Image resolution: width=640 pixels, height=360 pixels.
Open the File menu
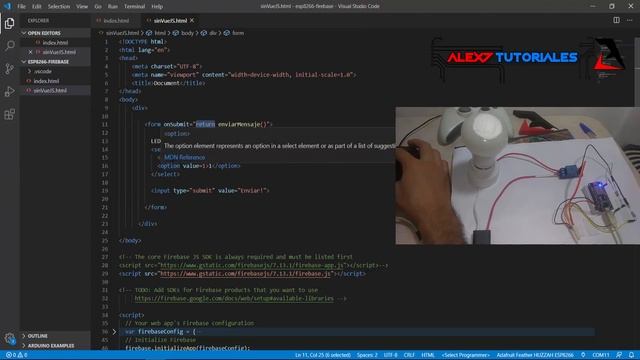point(21,7)
